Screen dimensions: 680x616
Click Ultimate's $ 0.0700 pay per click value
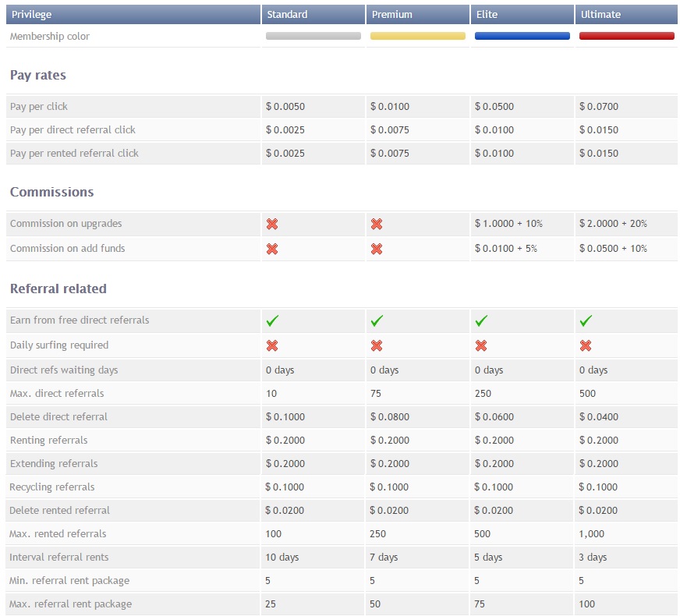(599, 107)
